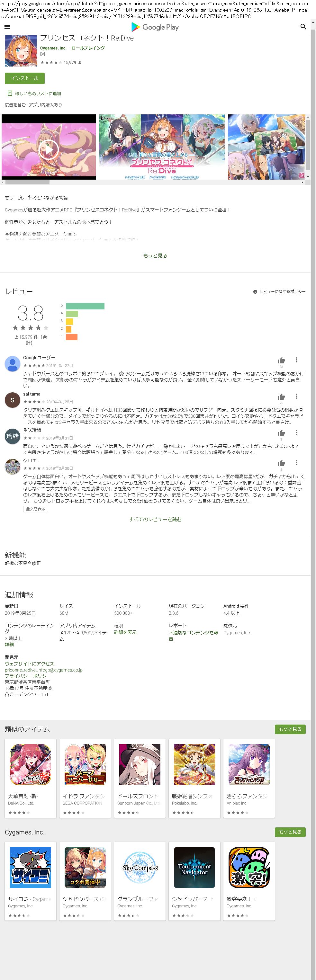Click the 4-star rating bar
The width and height of the screenshot is (316, 980).
[72, 314]
